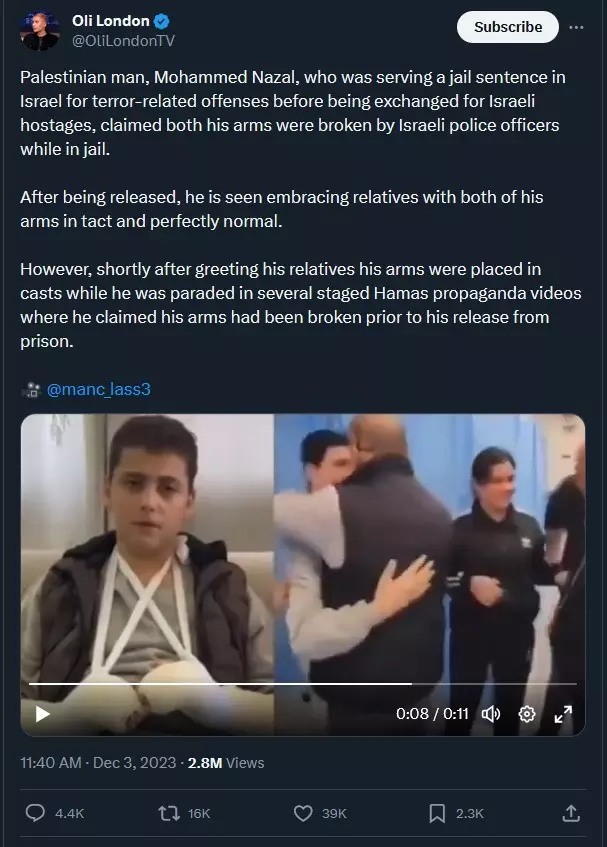This screenshot has height=847, width=607.
Task: Open the @OliLondonTV handle
Action: (123, 41)
